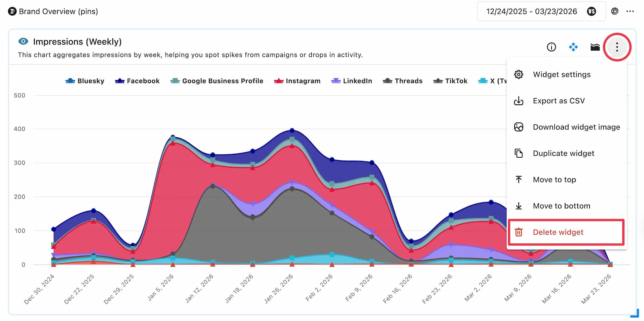The width and height of the screenshot is (644, 321).
Task: Hide the Instagram series via legend
Action: pos(297,81)
